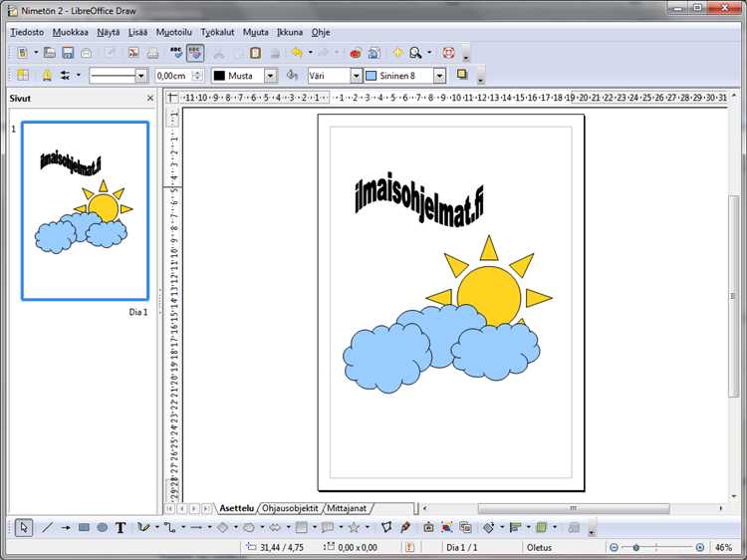Viewport: 747px width, 560px height.
Task: Click the black Musta color swatch
Action: 219,76
